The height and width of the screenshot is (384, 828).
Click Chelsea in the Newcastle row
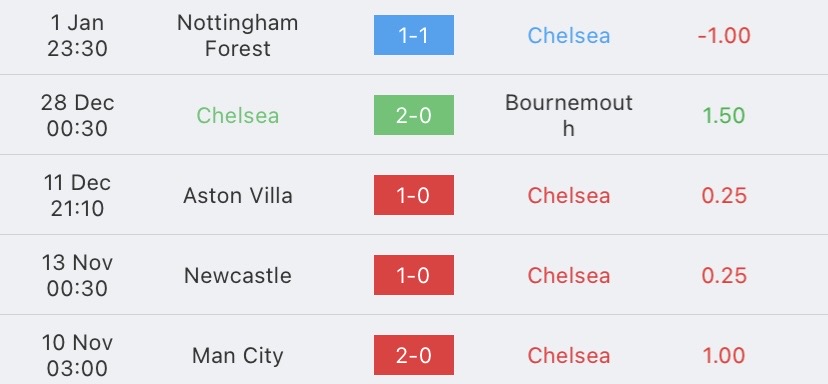[569, 276]
